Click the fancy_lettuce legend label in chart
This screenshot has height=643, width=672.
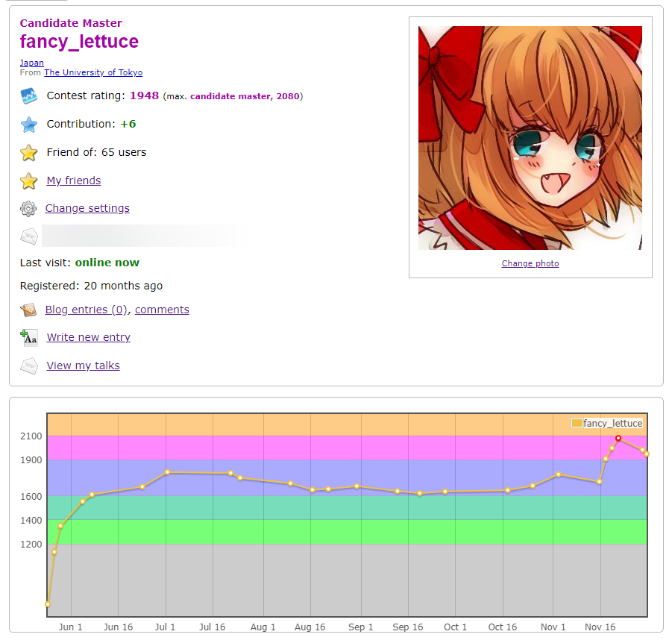coord(613,423)
